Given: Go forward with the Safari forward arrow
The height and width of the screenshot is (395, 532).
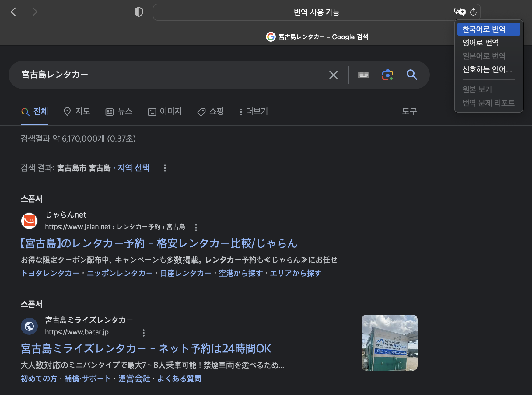Looking at the screenshot, I should click(35, 12).
